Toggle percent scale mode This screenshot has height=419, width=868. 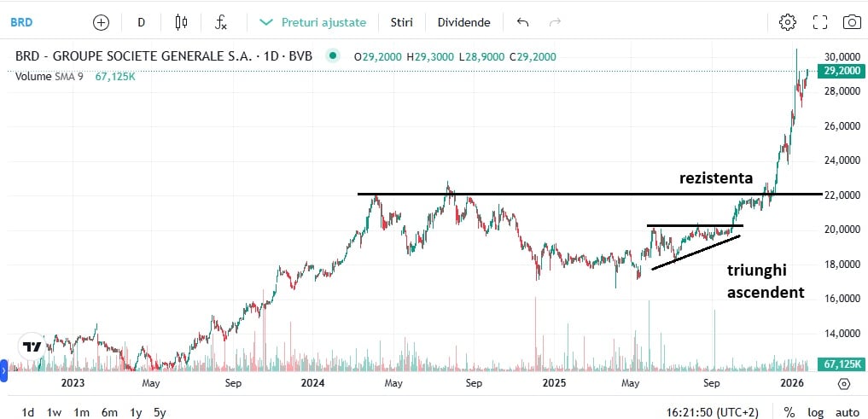coord(789,412)
